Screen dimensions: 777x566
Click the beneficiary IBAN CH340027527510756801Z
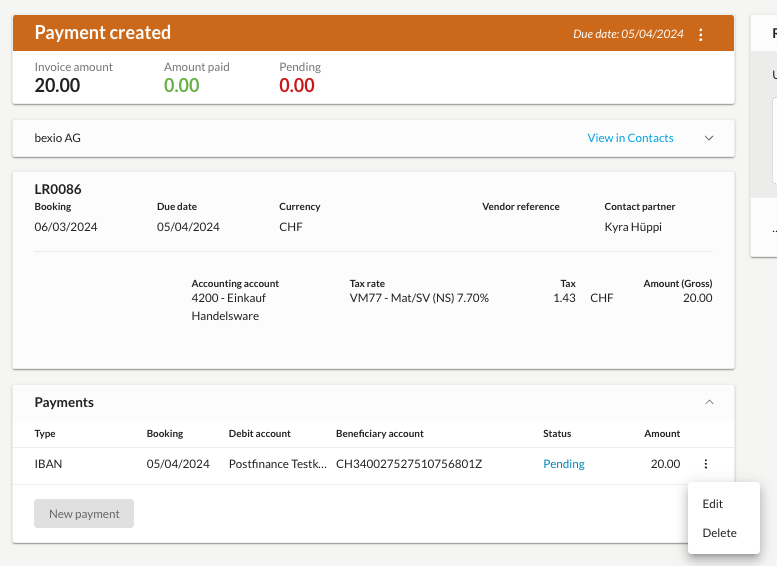(409, 464)
